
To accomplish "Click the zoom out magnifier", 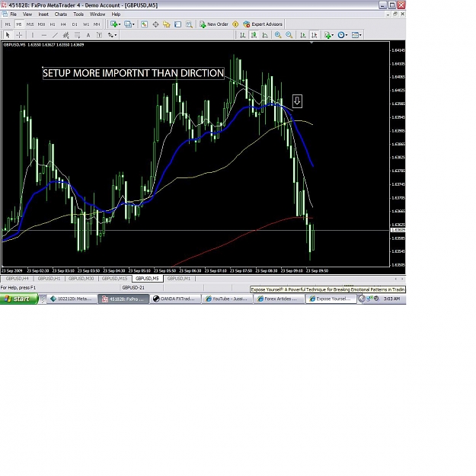I will click(289, 35).
